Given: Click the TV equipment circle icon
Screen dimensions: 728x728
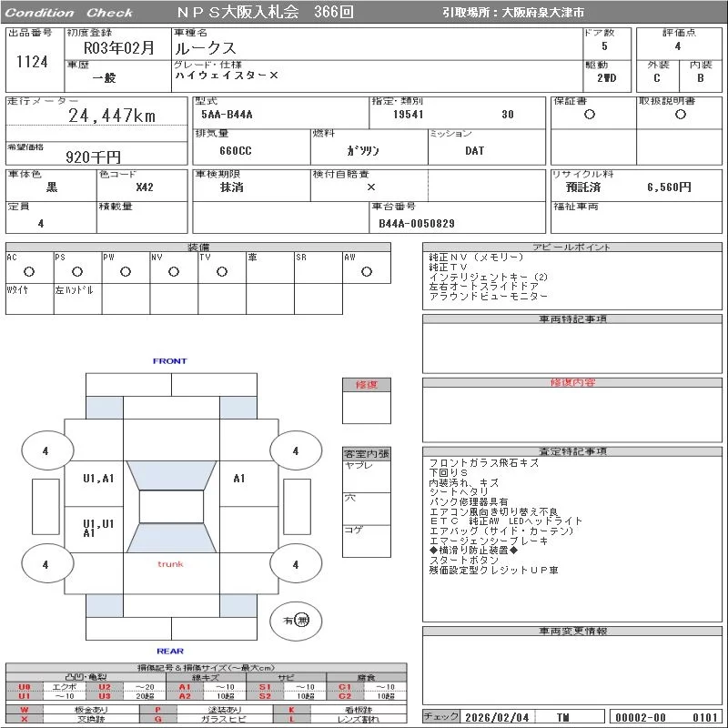Looking at the screenshot, I should (x=222, y=271).
